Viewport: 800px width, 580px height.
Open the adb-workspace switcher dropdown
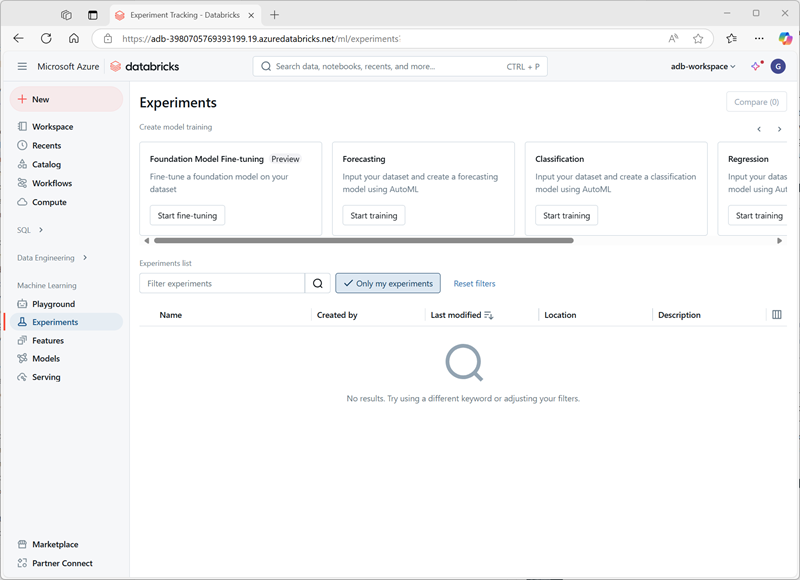click(x=703, y=66)
